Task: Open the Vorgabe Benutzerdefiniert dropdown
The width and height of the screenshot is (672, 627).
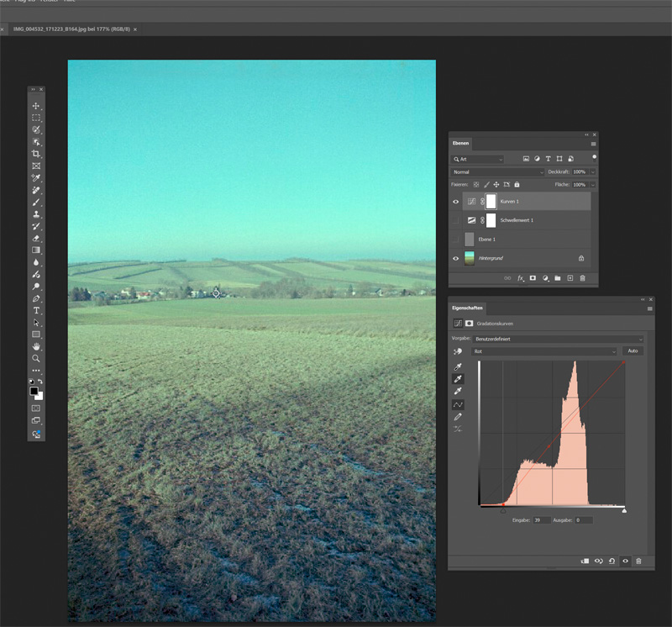Action: point(558,339)
